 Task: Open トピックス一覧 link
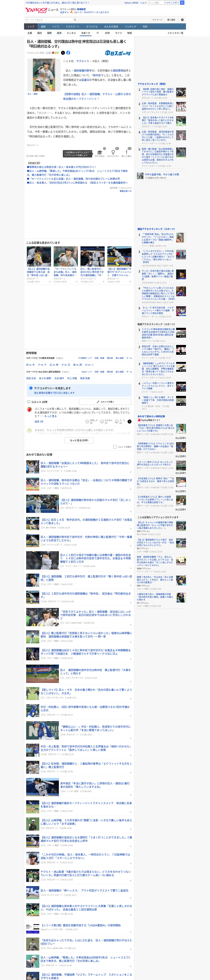point(175,33)
